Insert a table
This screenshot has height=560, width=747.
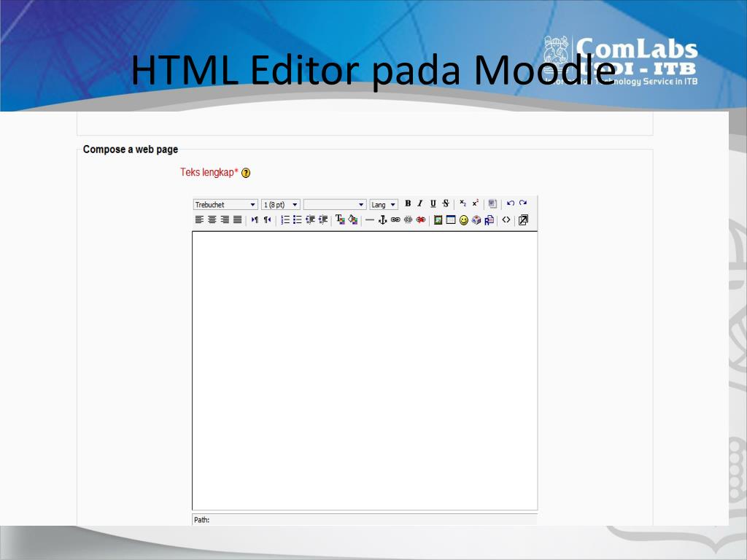[x=451, y=219]
